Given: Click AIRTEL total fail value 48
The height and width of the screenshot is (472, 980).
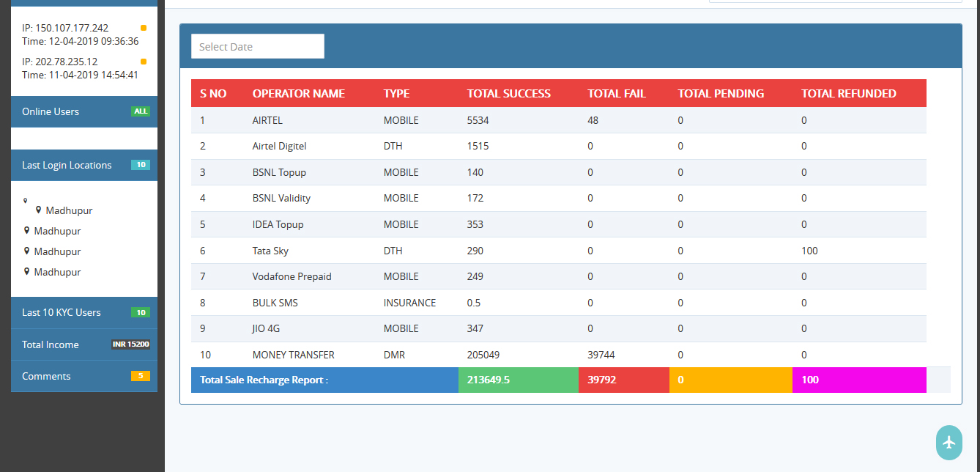Looking at the screenshot, I should point(593,120).
